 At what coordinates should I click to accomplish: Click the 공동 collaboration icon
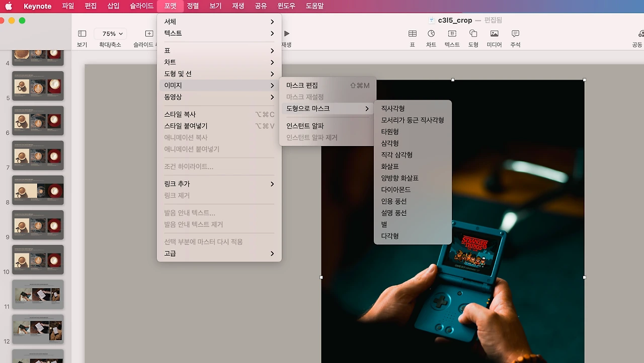coord(640,34)
